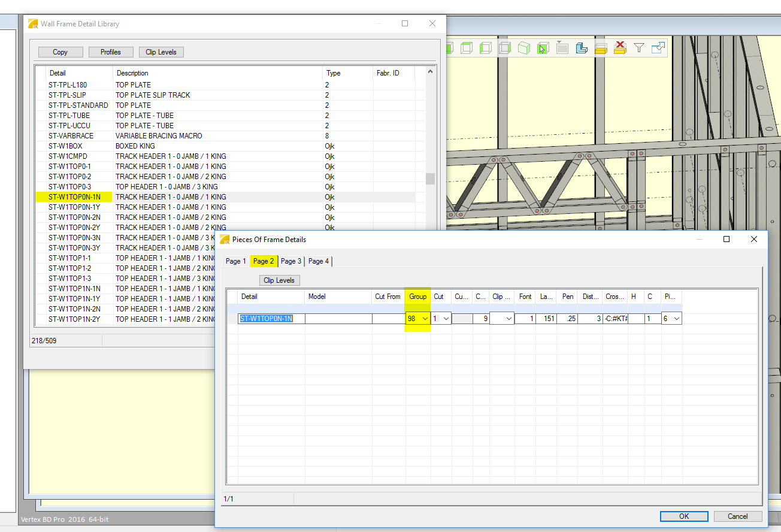The height and width of the screenshot is (532, 781).
Task: Click the Pen field containing .25
Action: (568, 319)
